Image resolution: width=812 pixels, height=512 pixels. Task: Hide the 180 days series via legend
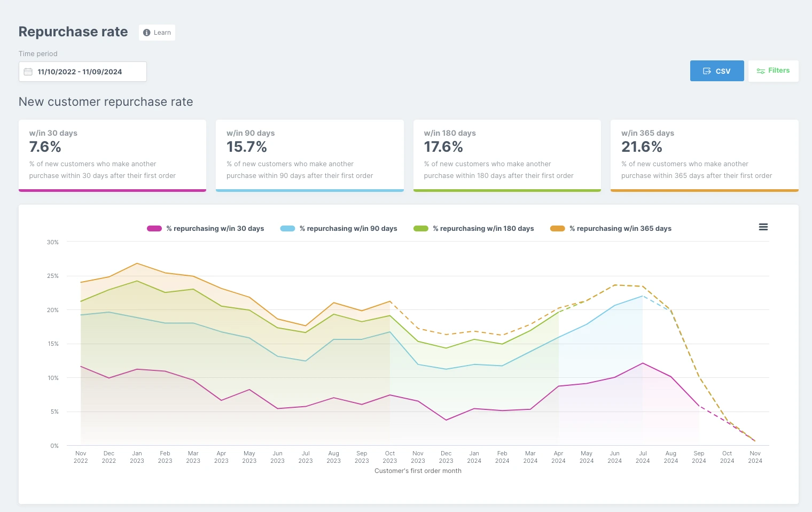[474, 228]
